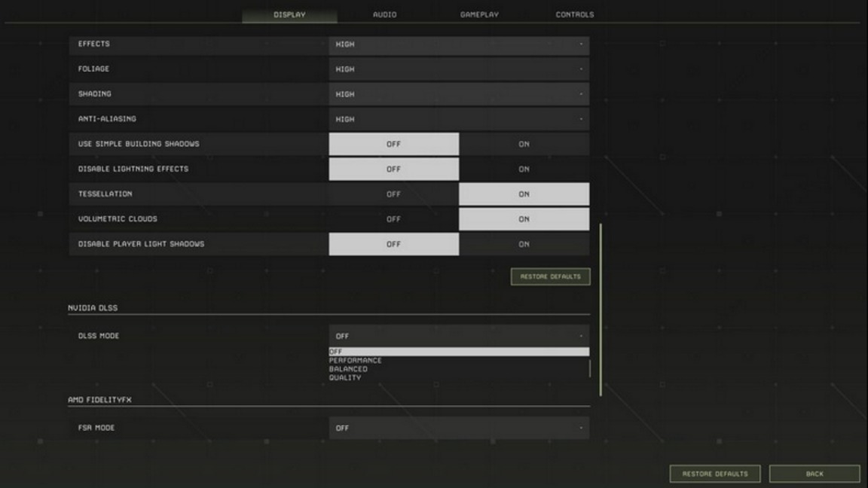Set Disable Player Light Shadows to On

click(x=524, y=244)
